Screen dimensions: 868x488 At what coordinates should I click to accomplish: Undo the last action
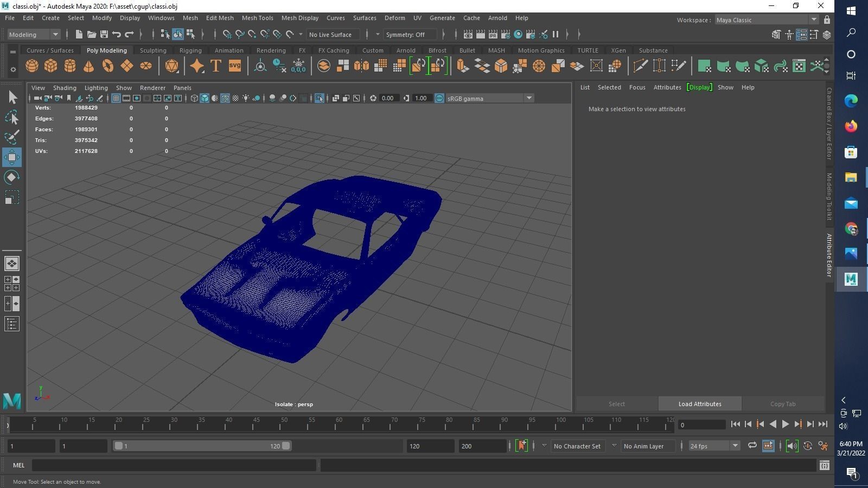click(117, 34)
